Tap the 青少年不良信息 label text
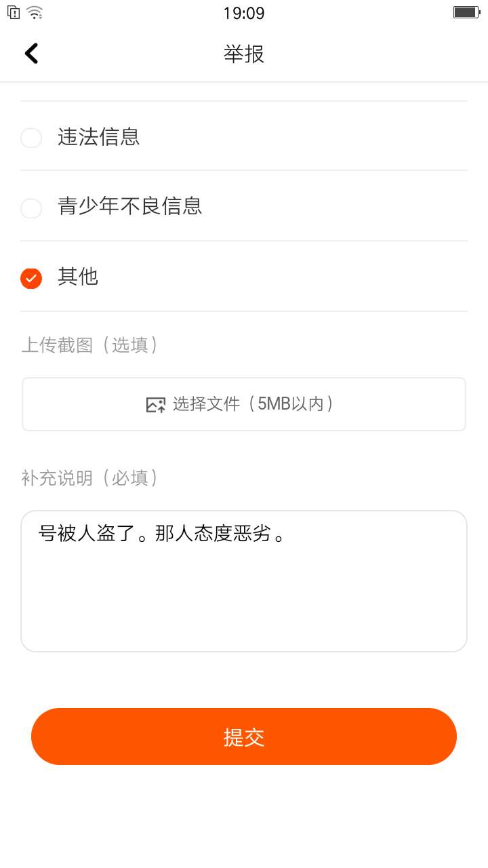The height and width of the screenshot is (868, 488). [x=130, y=206]
